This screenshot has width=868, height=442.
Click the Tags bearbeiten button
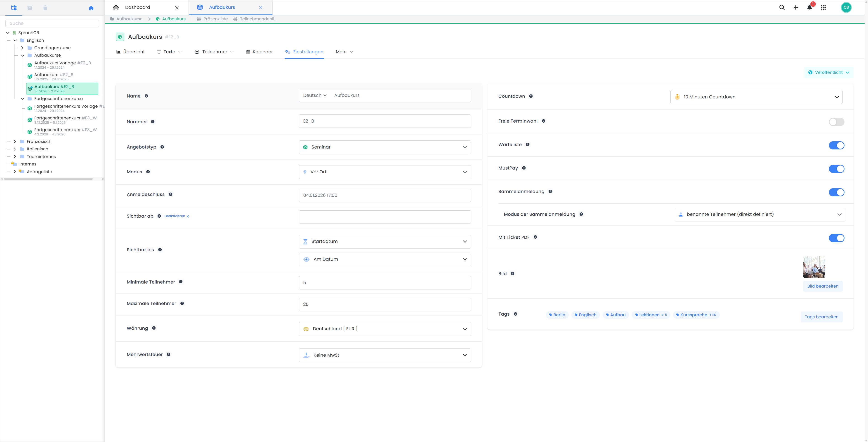(821, 317)
